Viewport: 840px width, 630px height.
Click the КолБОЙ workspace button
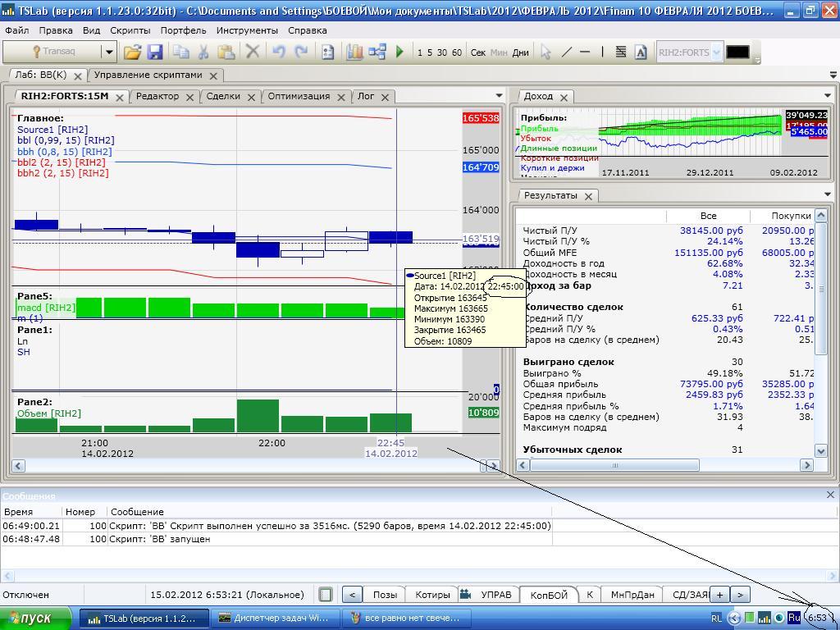(x=548, y=595)
